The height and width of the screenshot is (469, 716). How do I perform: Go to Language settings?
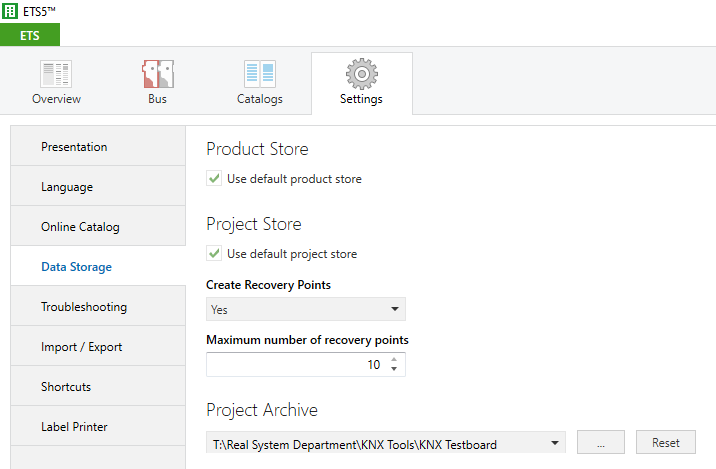pos(98,186)
